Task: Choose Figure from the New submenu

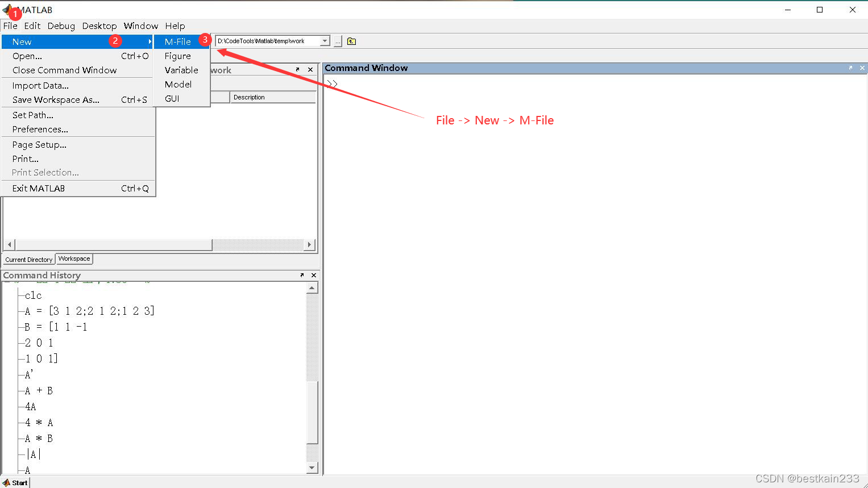Action: click(x=182, y=56)
